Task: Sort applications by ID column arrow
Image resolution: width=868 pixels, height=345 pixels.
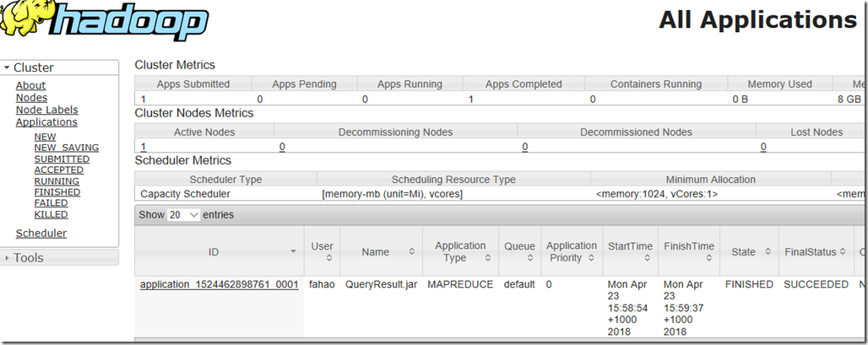Action: [x=293, y=252]
